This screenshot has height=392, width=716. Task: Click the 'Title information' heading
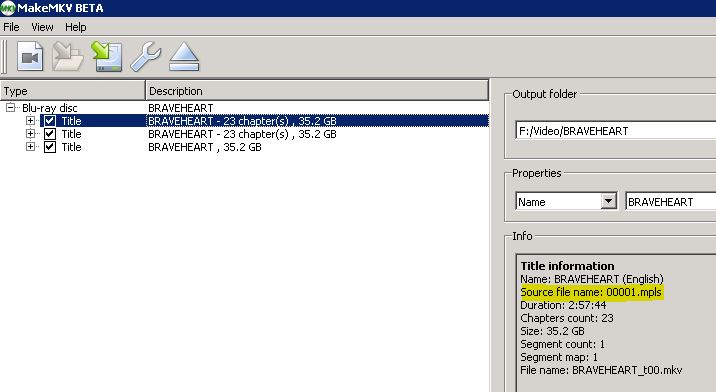coord(567,266)
